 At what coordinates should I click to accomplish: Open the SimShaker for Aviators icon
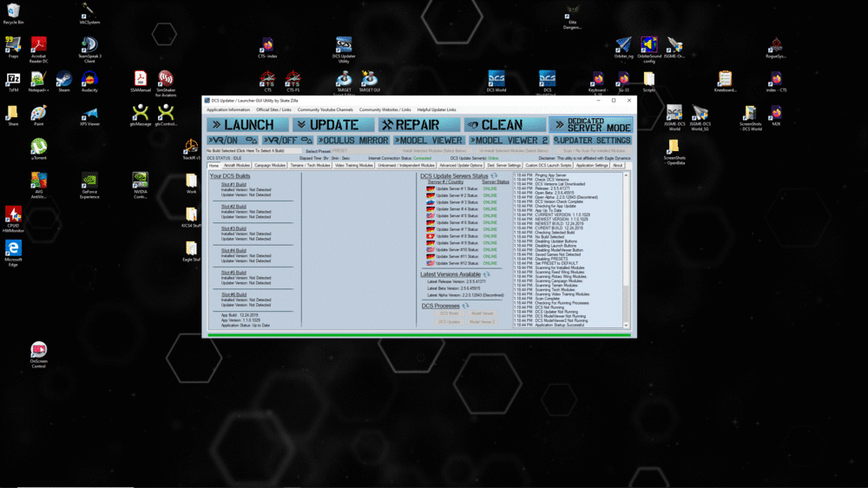click(166, 83)
